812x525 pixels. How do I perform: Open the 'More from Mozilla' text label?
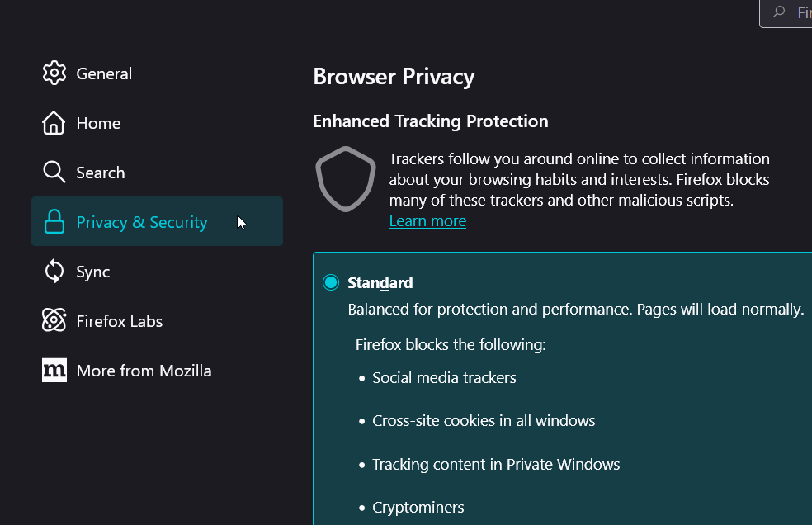tap(144, 371)
